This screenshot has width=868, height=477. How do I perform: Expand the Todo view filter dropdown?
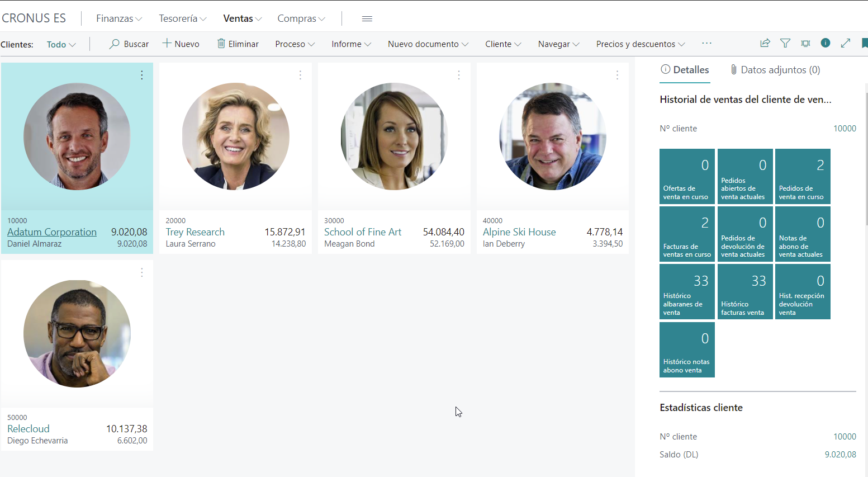(61, 44)
